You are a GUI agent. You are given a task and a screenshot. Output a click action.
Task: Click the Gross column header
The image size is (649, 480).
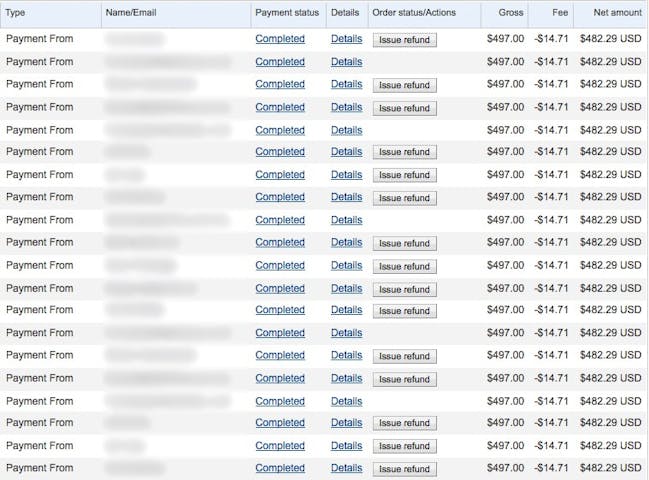tap(509, 13)
